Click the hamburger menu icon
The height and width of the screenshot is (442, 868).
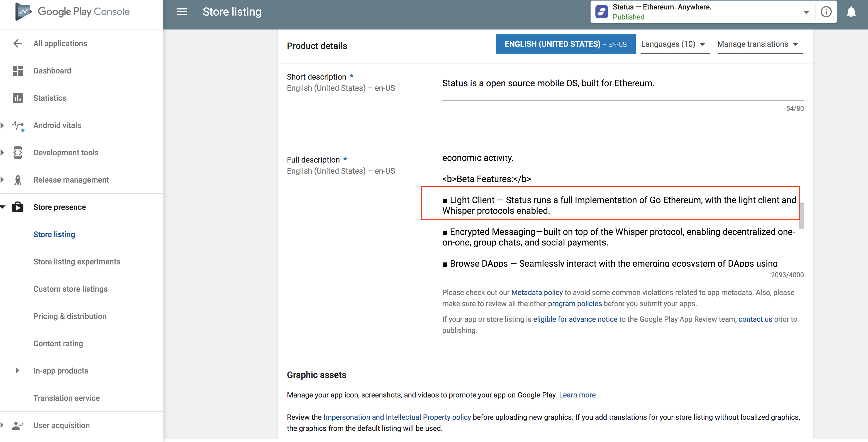point(181,12)
